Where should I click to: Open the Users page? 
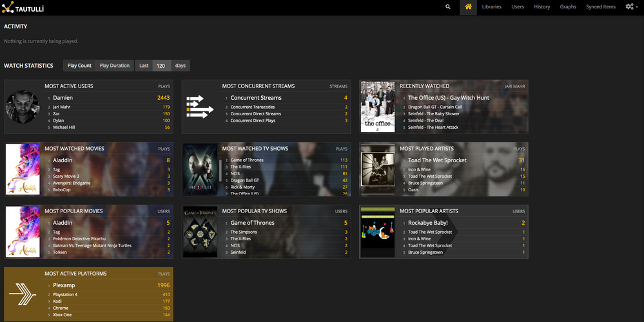(x=518, y=6)
